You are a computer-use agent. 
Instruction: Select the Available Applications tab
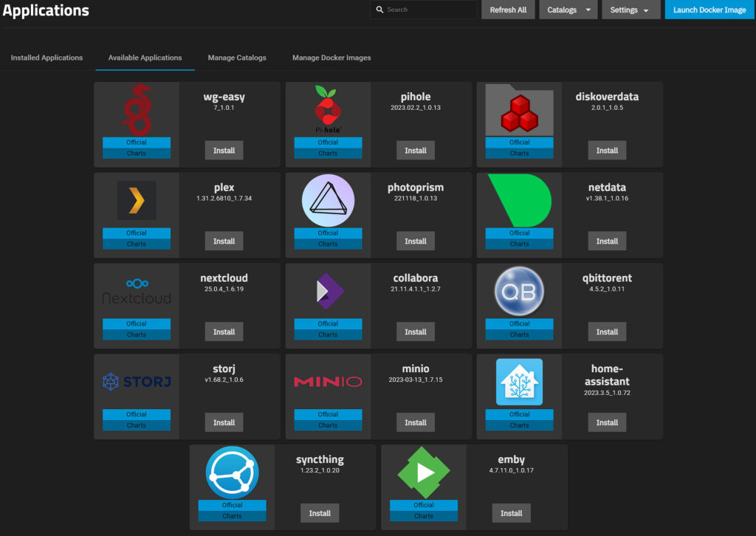pos(145,58)
